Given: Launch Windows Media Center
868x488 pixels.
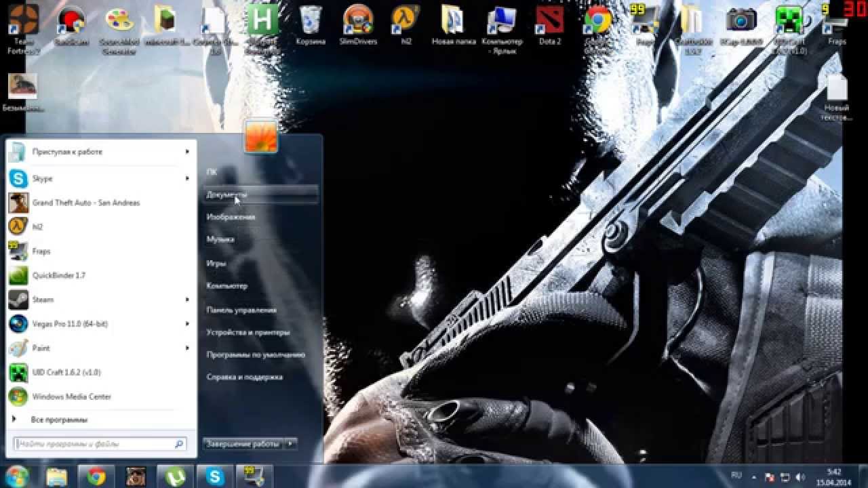Looking at the screenshot, I should pyautogui.click(x=100, y=396).
